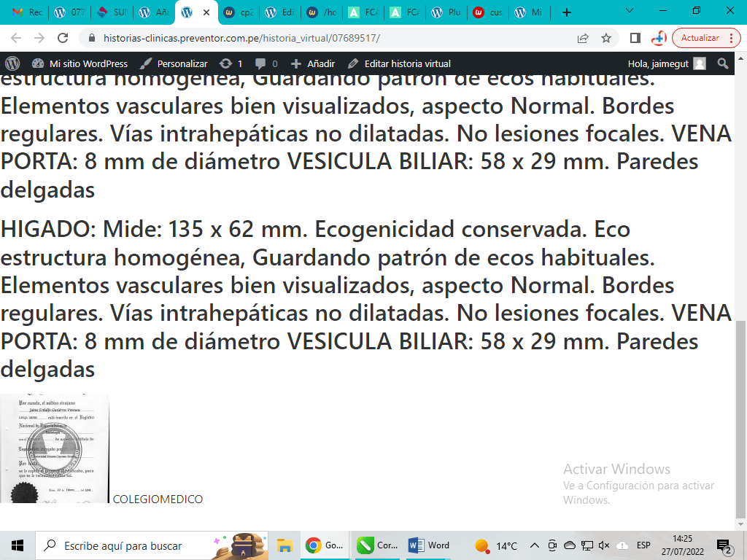This screenshot has height=560, width=747.
Task: Reload the page with refresh icon
Action: (63, 38)
